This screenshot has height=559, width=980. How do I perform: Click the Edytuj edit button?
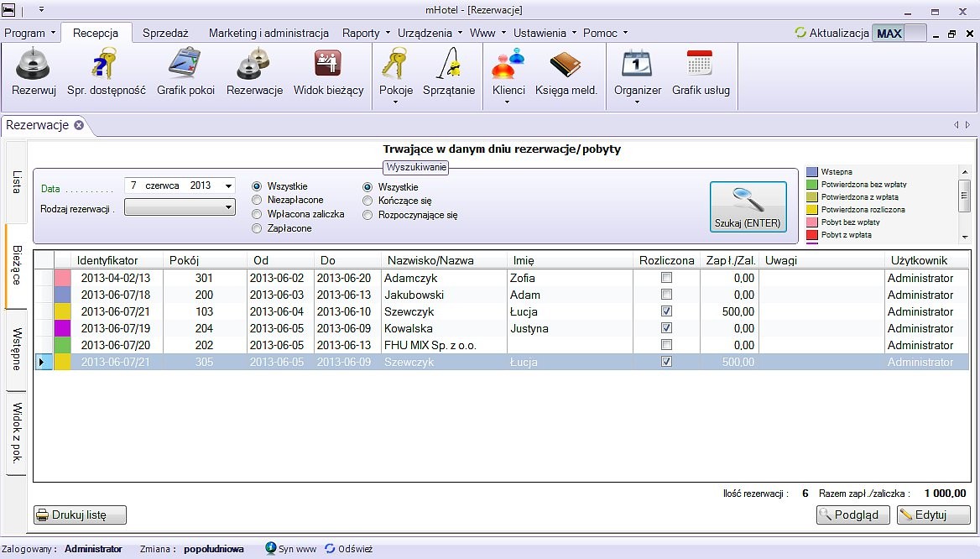pos(934,515)
